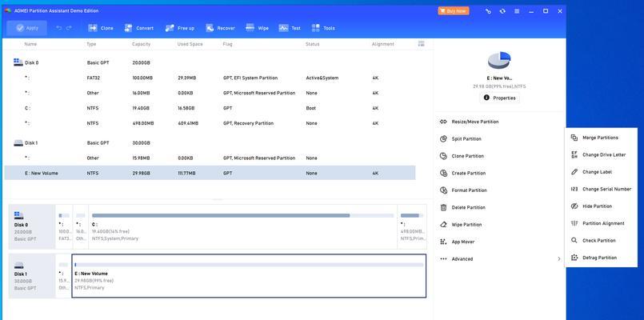The height and width of the screenshot is (320, 644).
Task: Select Disk 1 row in list
Action: click(210, 143)
